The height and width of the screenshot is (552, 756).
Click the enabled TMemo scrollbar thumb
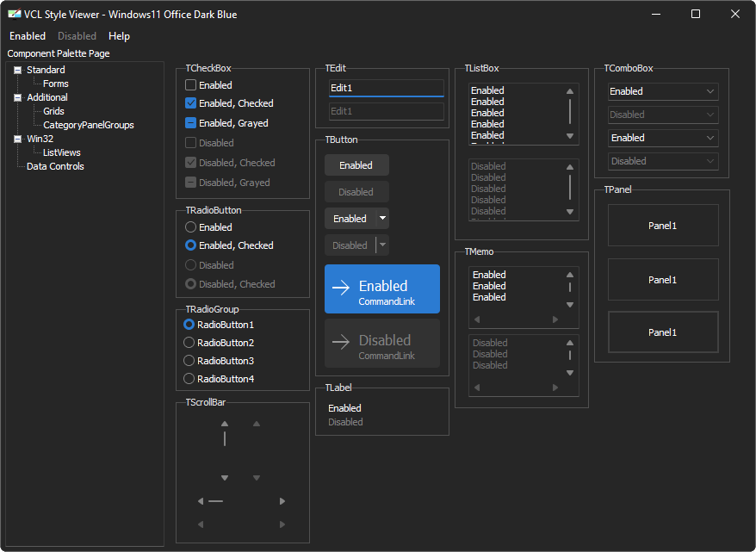(x=570, y=288)
